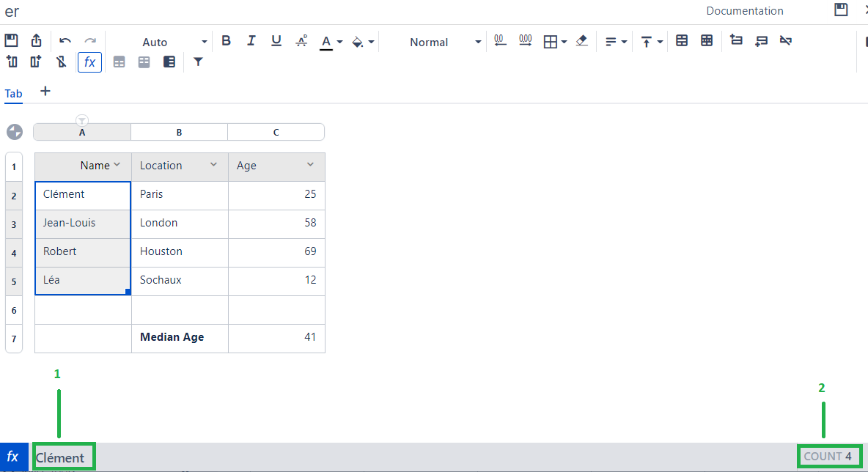Select the Houston cell
Image resolution: width=868 pixels, height=472 pixels.
tap(180, 251)
